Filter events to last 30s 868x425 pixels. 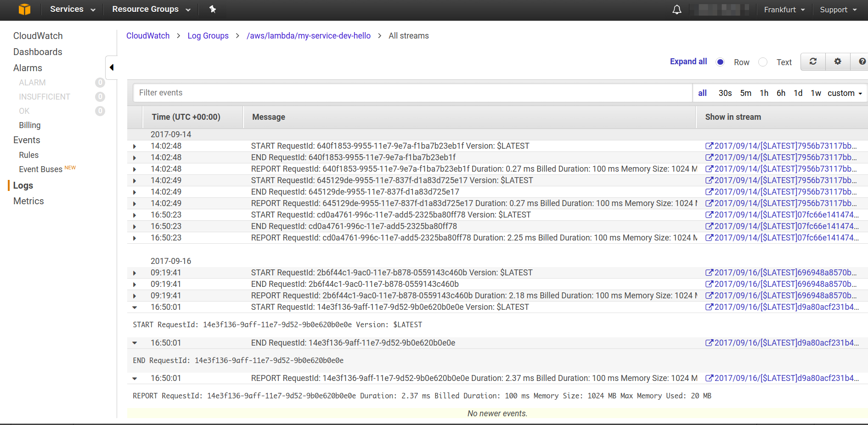pos(725,93)
